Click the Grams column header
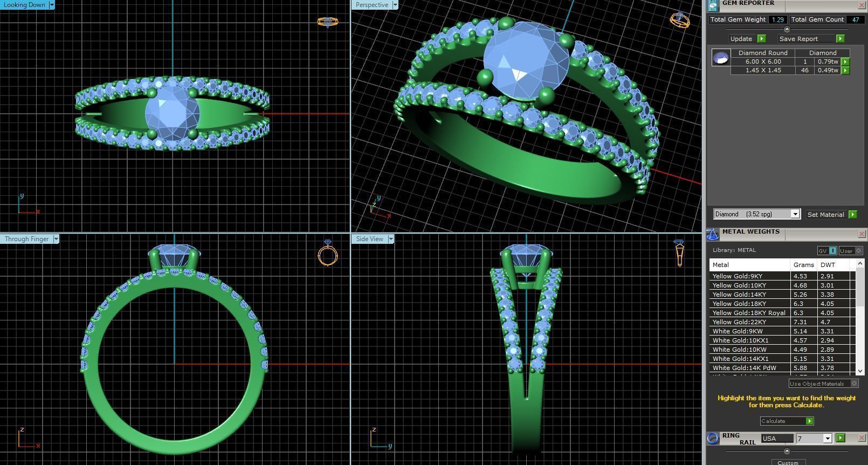This screenshot has height=465, width=868. pos(804,265)
